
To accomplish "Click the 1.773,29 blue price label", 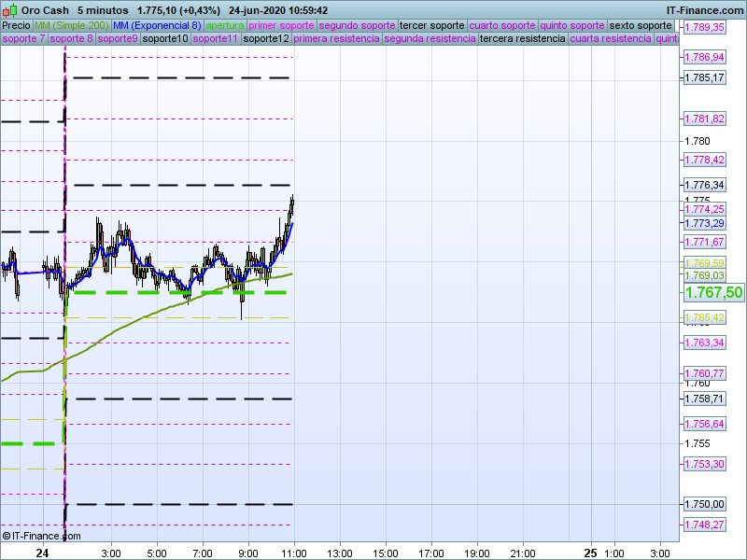I will click(x=705, y=224).
